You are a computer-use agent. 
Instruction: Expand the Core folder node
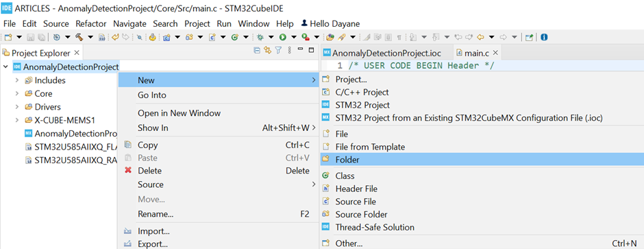pos(17,93)
